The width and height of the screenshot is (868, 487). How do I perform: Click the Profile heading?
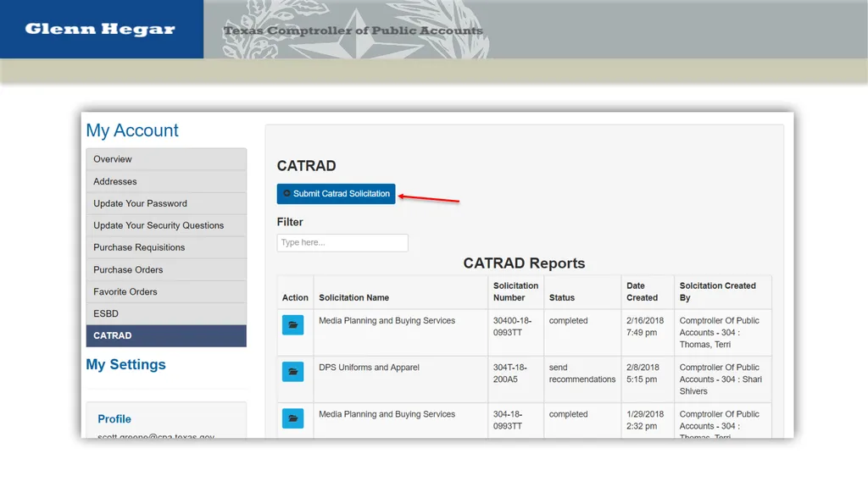click(x=114, y=419)
